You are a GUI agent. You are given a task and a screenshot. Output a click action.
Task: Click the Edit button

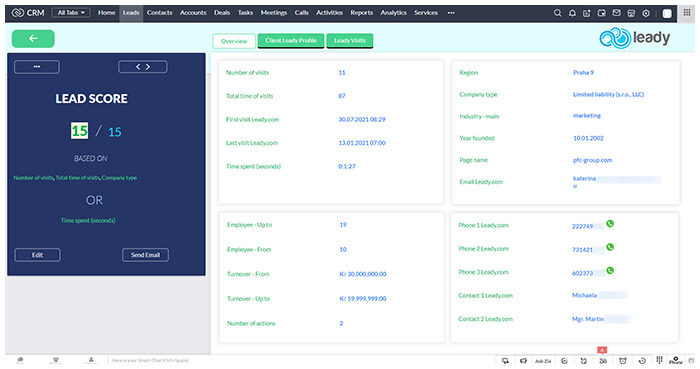click(x=38, y=255)
